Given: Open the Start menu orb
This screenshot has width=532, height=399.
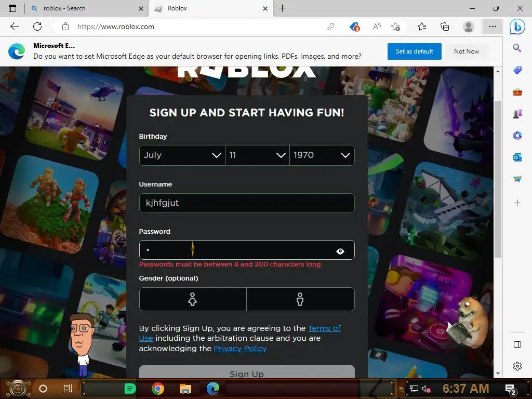Looking at the screenshot, I should pos(18,389).
